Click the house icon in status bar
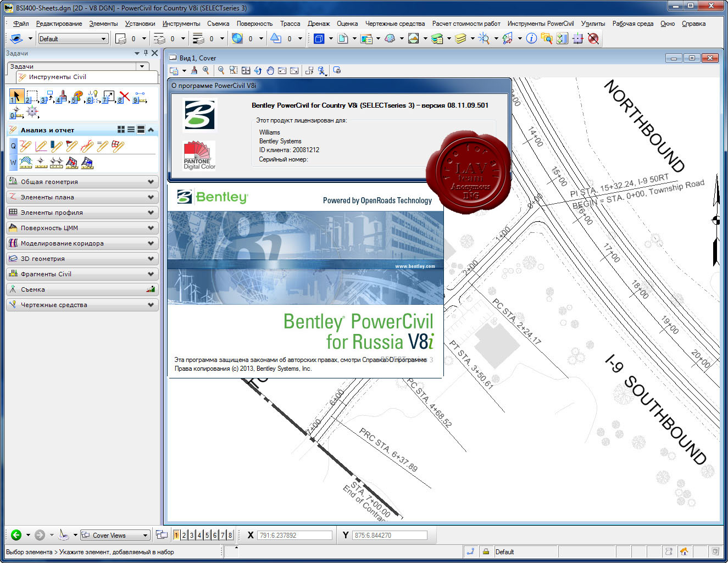The image size is (728, 563). pyautogui.click(x=684, y=551)
